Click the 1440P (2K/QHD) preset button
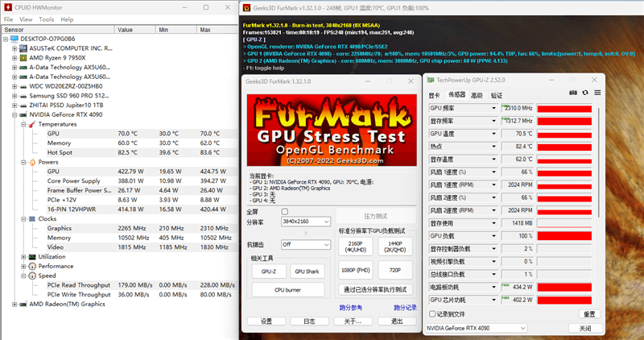The width and height of the screenshot is (644, 340). (x=395, y=247)
